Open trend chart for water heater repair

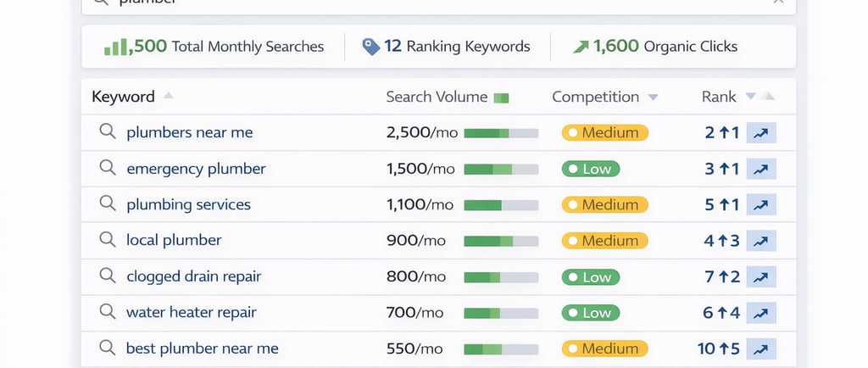point(761,313)
